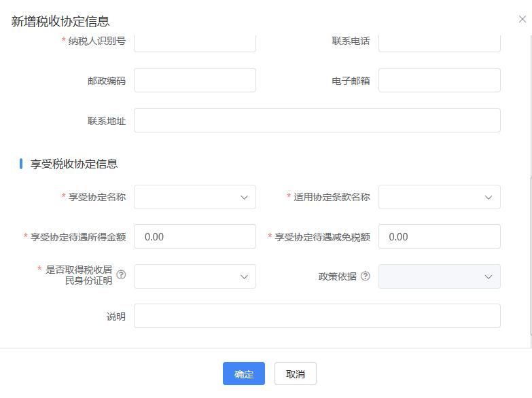Image resolution: width=532 pixels, height=398 pixels.
Task: Close the 新增税收协定信息 dialog
Action: [522, 20]
